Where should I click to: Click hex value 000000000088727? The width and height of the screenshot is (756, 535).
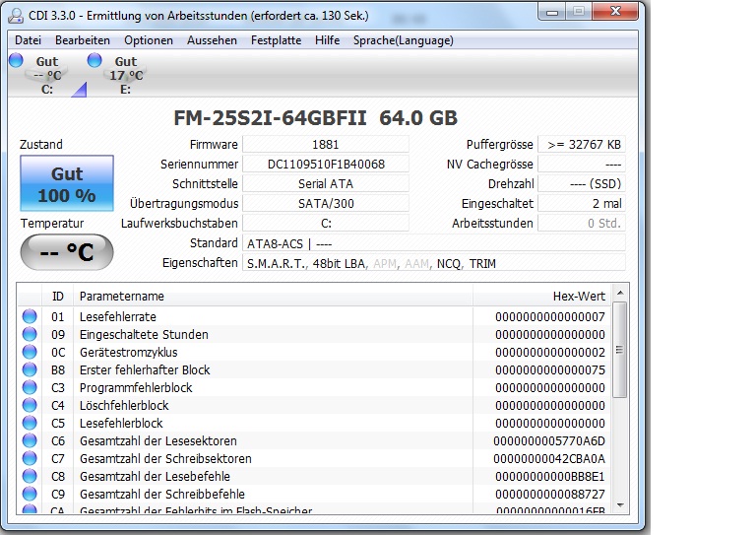[549, 495]
